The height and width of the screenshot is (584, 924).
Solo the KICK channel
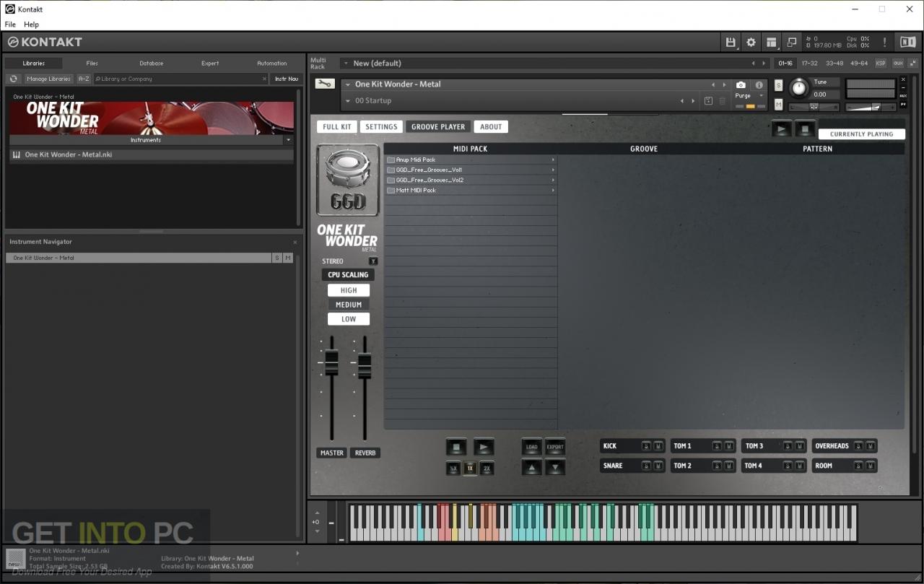tap(646, 446)
